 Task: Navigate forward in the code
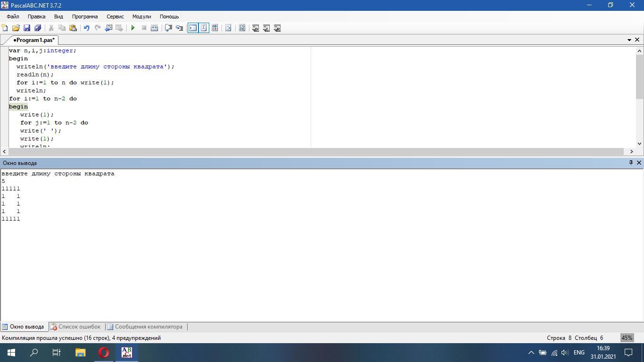point(119,28)
